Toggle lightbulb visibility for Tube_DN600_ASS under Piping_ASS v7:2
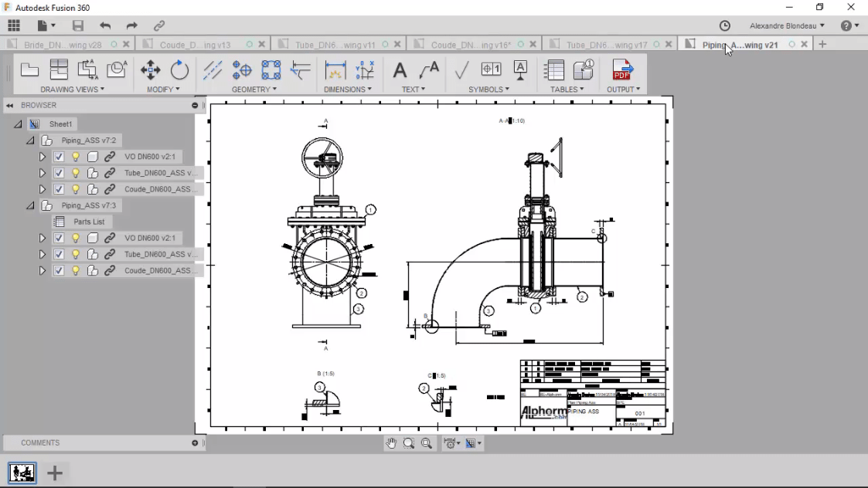The height and width of the screenshot is (488, 868). pyautogui.click(x=75, y=173)
